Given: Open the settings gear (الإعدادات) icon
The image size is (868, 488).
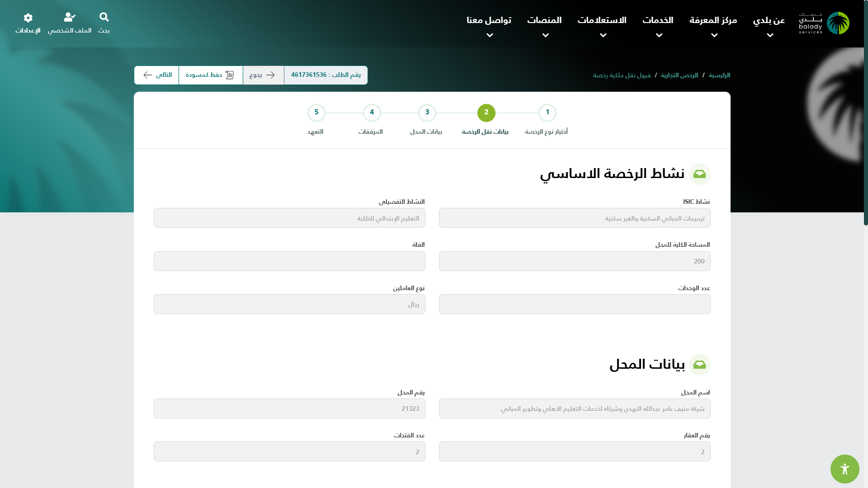Looking at the screenshot, I should (x=28, y=18).
